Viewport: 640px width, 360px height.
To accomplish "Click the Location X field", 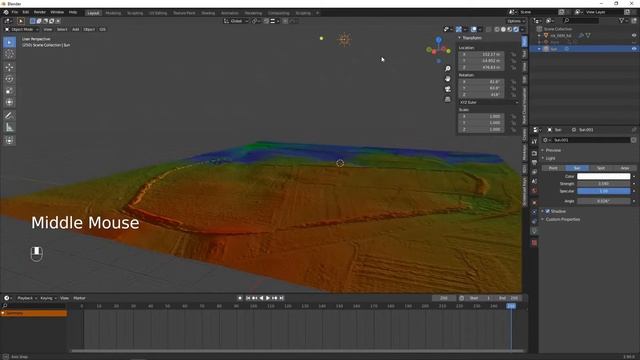I will pyautogui.click(x=481, y=54).
